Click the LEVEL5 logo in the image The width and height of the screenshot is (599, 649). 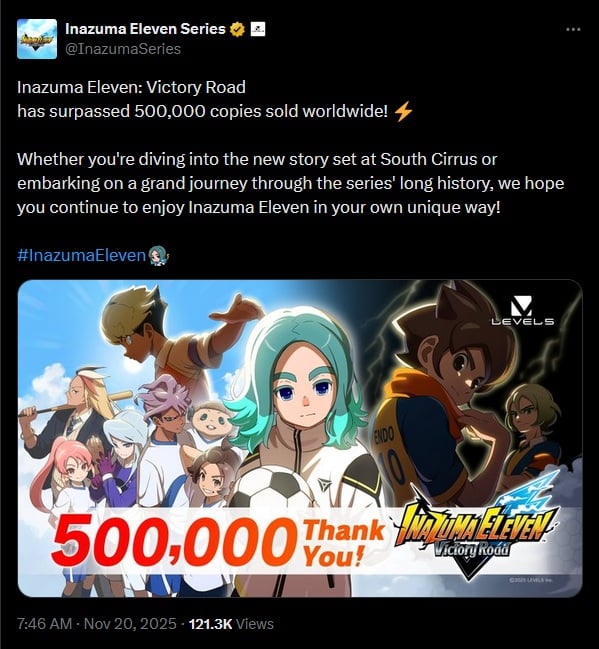522,311
